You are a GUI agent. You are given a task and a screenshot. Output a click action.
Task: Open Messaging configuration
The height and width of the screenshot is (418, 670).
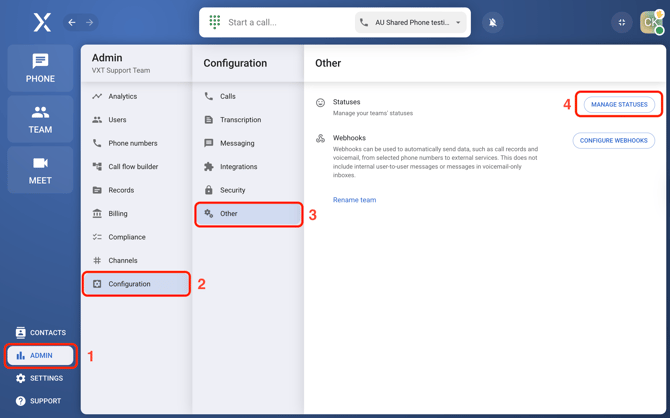(248, 143)
